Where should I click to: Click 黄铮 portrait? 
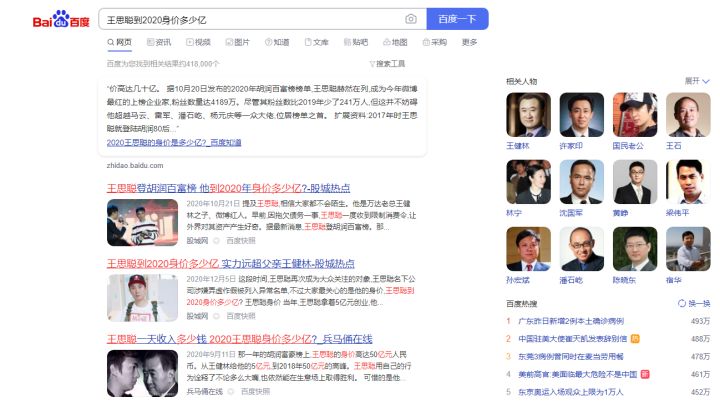click(x=635, y=182)
